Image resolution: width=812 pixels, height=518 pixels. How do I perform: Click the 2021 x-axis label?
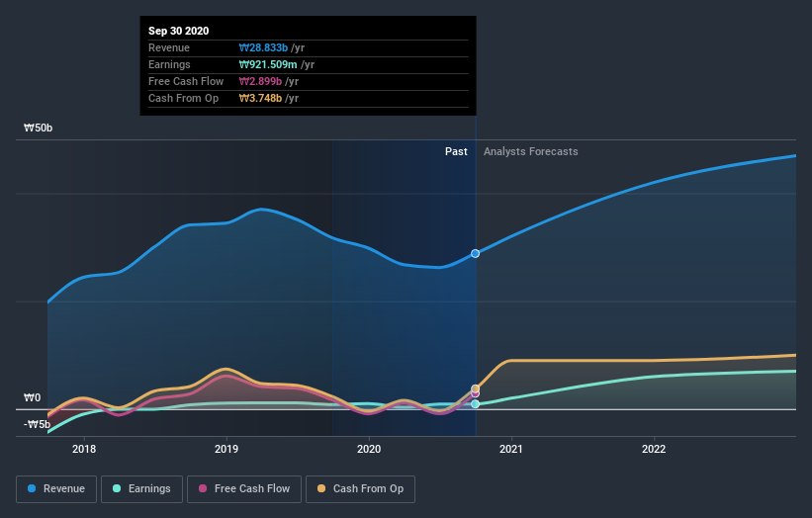pos(511,449)
